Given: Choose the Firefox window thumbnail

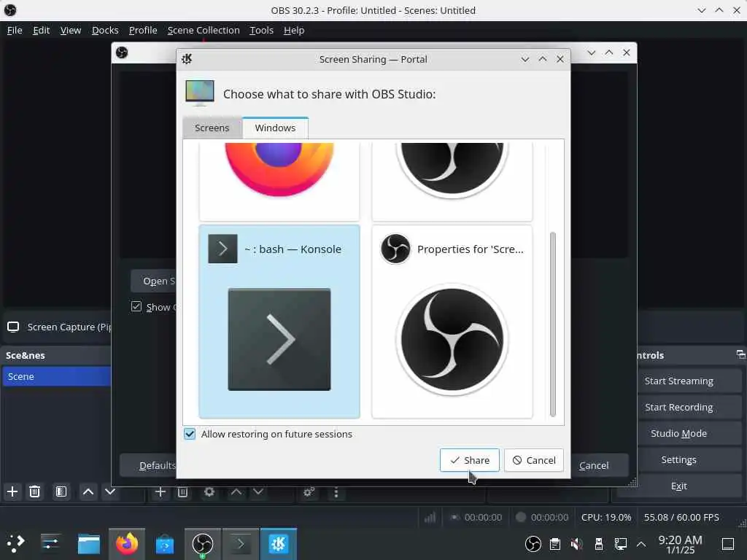Looking at the screenshot, I should coord(279,181).
